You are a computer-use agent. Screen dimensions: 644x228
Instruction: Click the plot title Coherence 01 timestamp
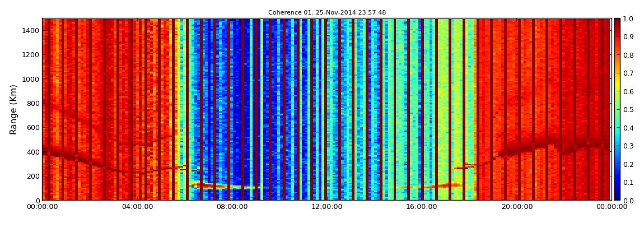327,13
